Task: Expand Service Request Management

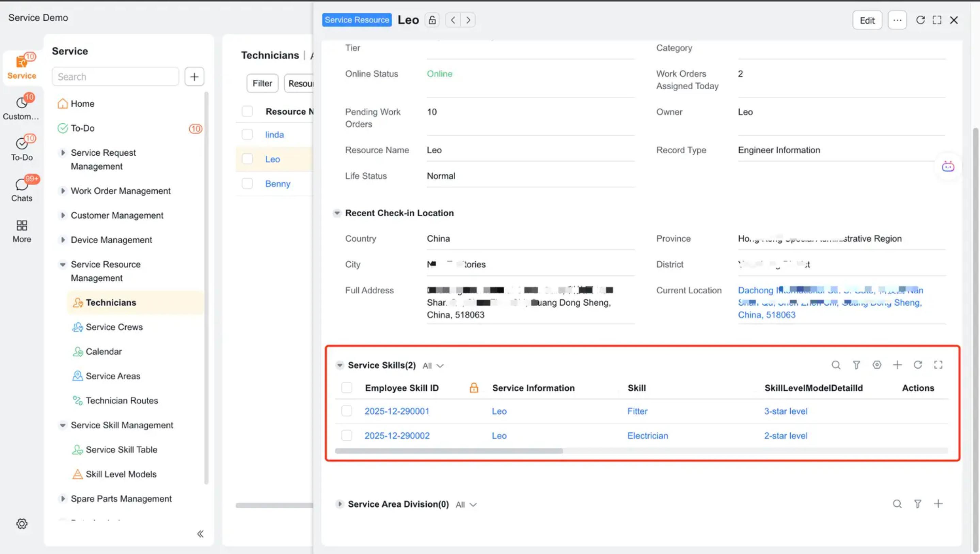Action: tap(63, 153)
